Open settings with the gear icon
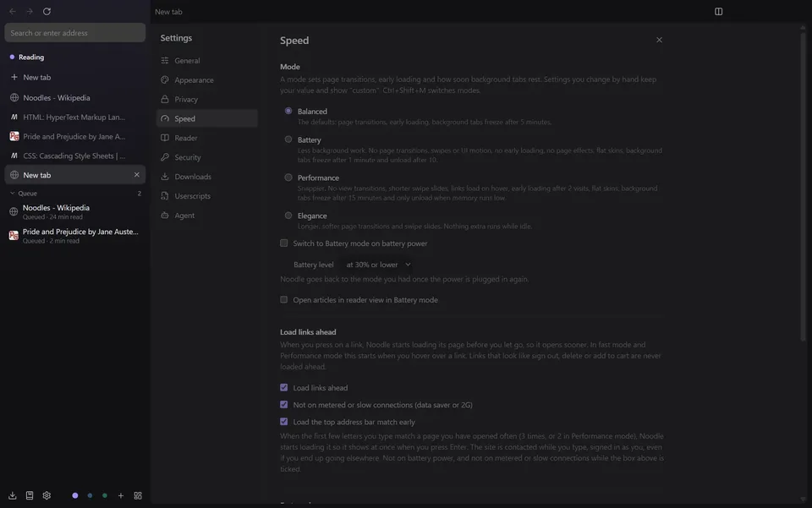This screenshot has height=508, width=812. [x=47, y=495]
